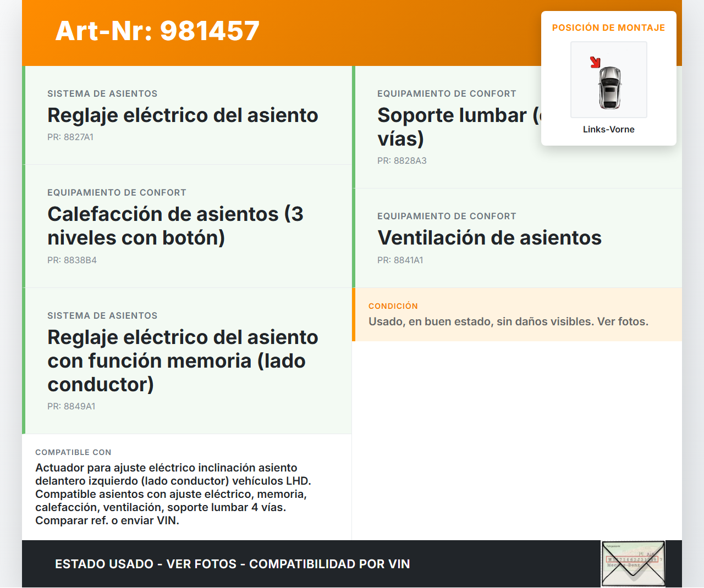
Task: Select the 'Soporte lumbar' card title
Action: tap(459, 127)
